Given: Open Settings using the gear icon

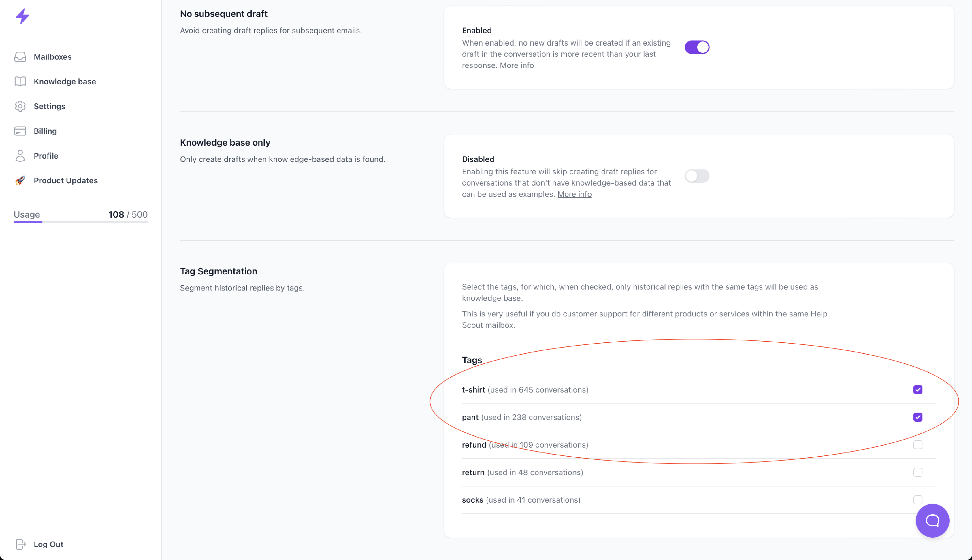Looking at the screenshot, I should 20,106.
